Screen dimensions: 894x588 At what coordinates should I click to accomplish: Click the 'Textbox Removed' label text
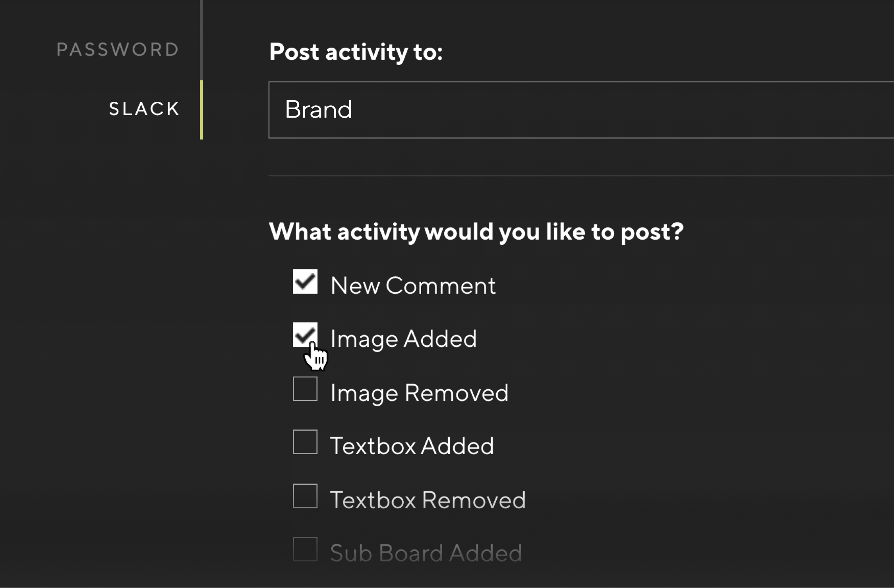(428, 500)
